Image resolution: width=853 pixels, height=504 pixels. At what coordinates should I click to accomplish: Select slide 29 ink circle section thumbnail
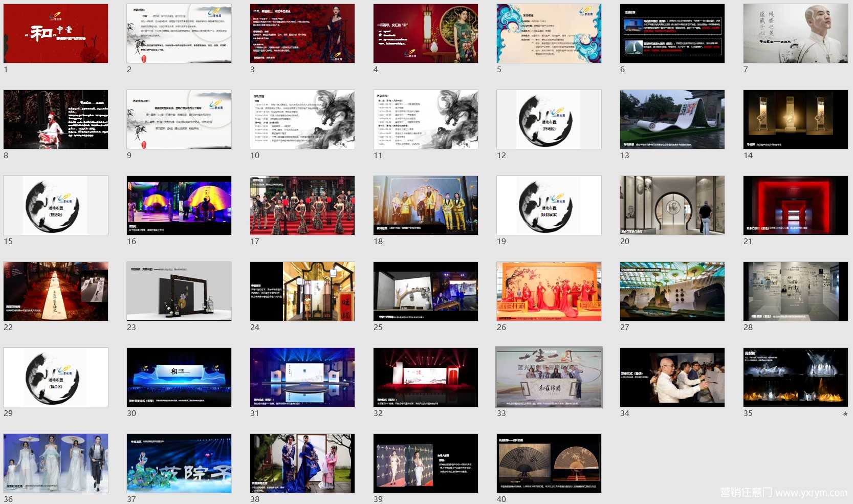coord(56,378)
